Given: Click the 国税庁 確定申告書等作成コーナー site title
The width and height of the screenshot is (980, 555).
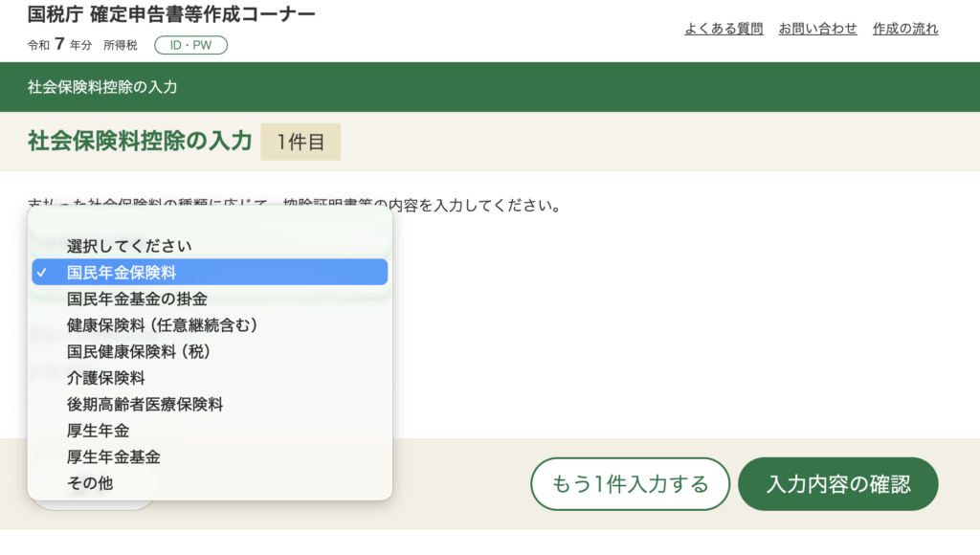Looking at the screenshot, I should [x=171, y=15].
